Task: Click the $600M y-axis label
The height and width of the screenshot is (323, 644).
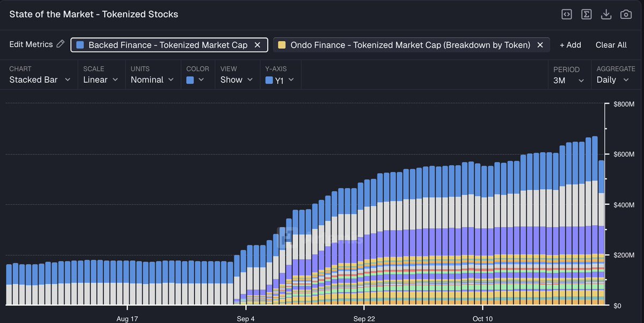Action: point(624,155)
